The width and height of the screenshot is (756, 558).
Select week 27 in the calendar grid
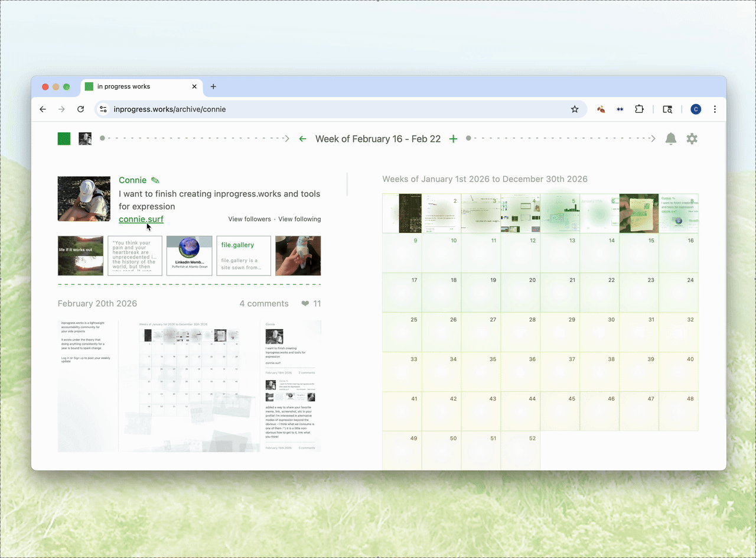point(481,332)
